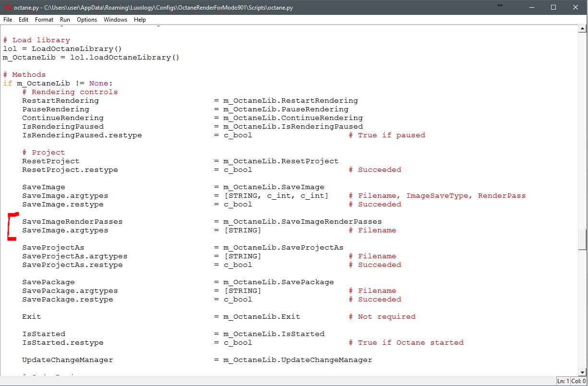Click the '# Not required' comment

(x=382, y=317)
